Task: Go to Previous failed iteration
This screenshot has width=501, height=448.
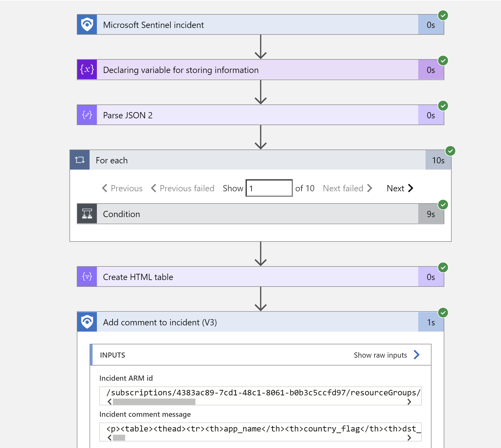Action: point(183,188)
